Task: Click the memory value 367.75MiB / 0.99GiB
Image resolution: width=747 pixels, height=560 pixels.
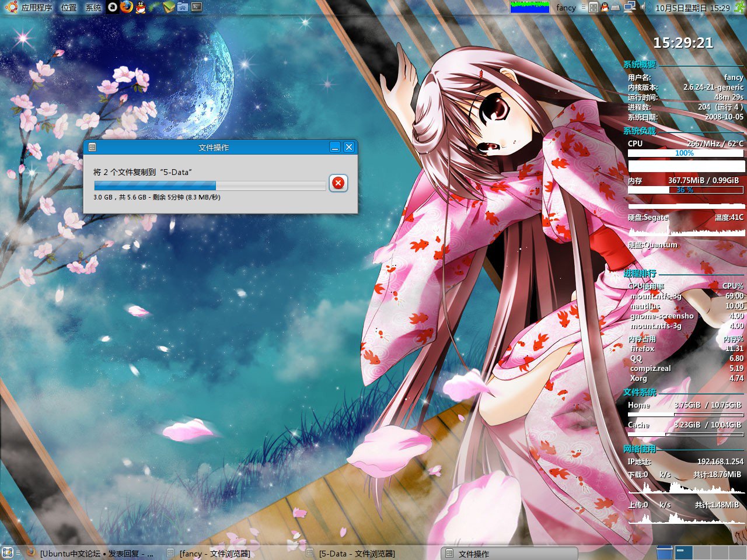Action: click(x=703, y=180)
